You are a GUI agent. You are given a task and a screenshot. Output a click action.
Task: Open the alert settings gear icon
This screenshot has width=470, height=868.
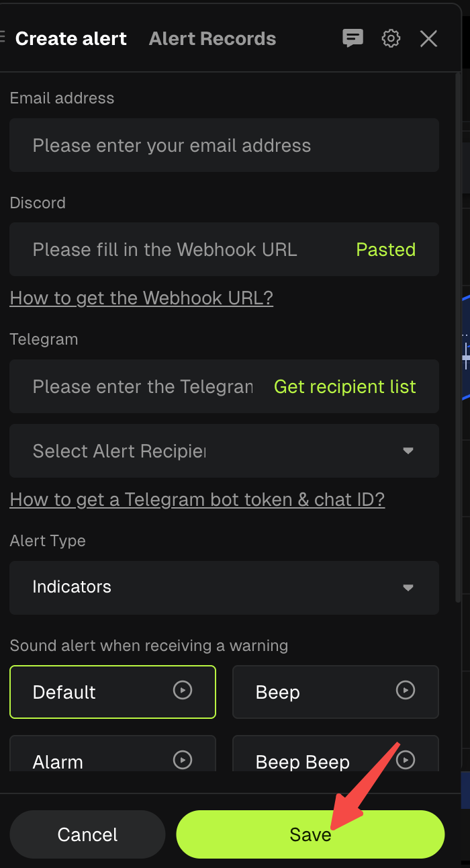coord(390,38)
